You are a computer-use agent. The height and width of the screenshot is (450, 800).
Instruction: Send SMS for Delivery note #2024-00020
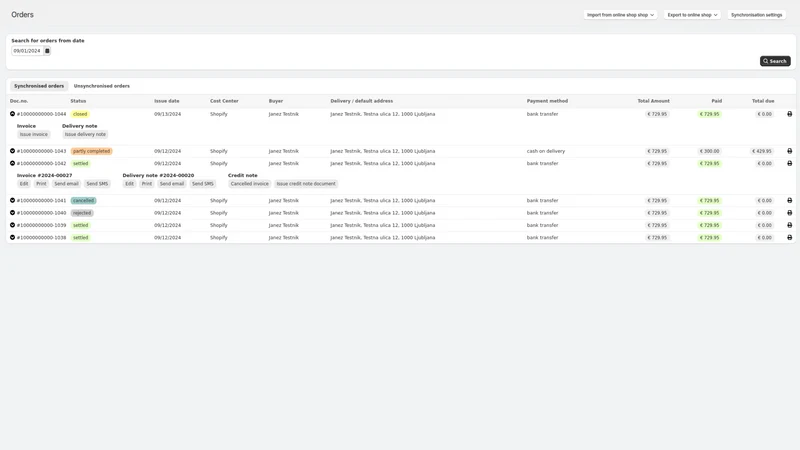coord(203,184)
